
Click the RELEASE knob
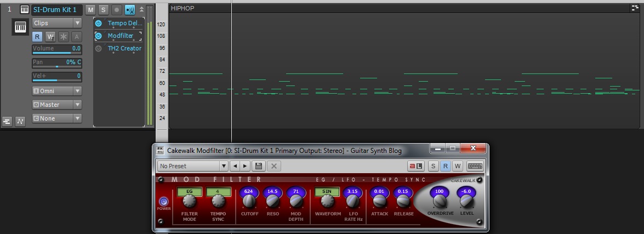point(403,201)
